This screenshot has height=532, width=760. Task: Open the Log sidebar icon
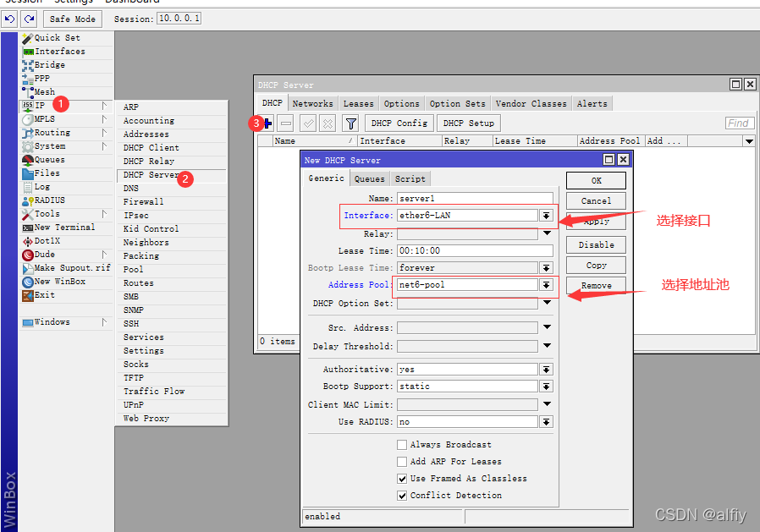[28, 187]
